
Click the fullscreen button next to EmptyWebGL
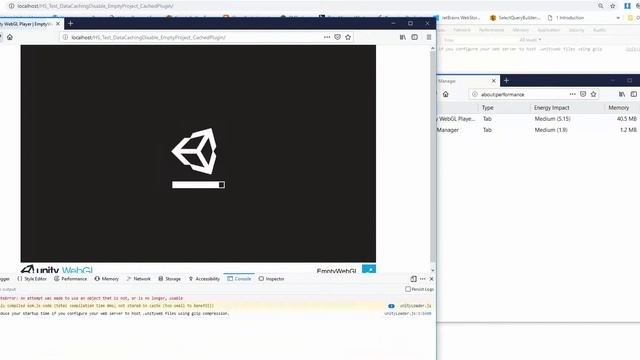pos(369,269)
